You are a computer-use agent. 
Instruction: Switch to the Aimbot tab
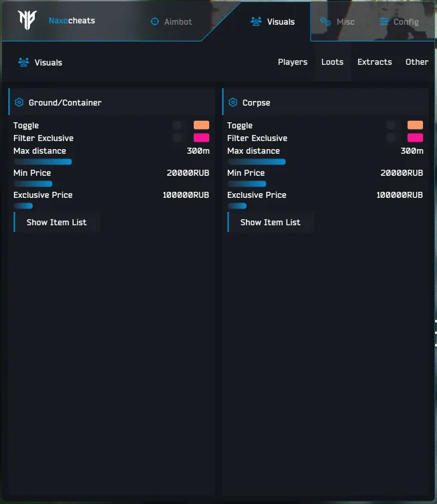[172, 21]
